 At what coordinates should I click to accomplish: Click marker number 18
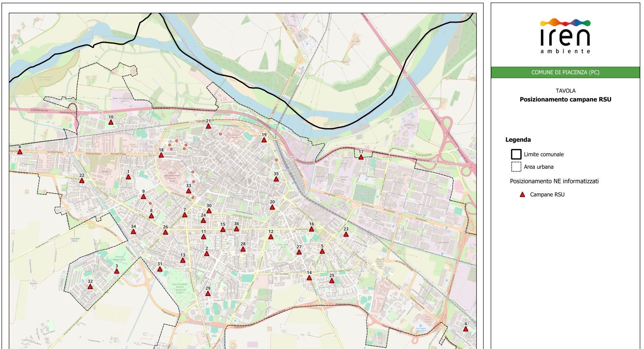(161, 155)
